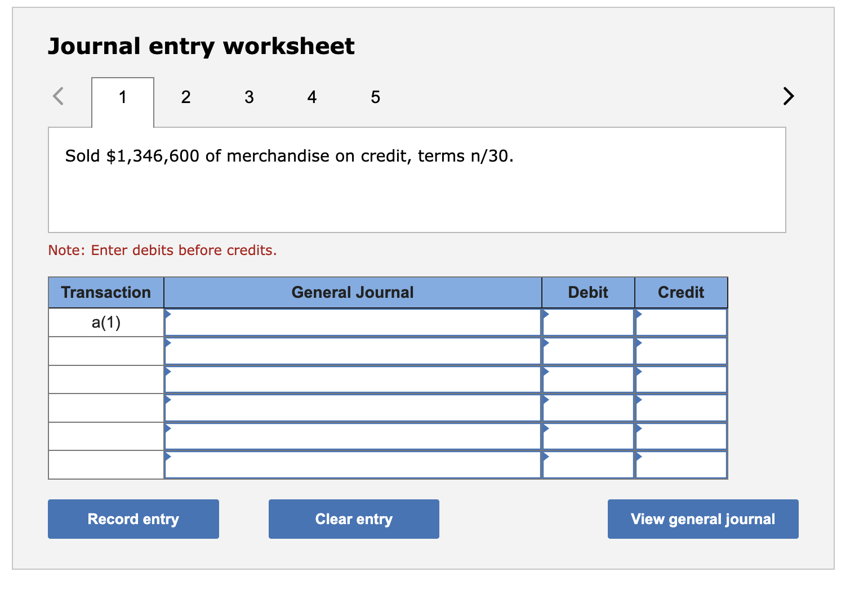This screenshot has width=868, height=599.
Task: Open account dropdown in second General Journal row
Action: click(x=168, y=343)
